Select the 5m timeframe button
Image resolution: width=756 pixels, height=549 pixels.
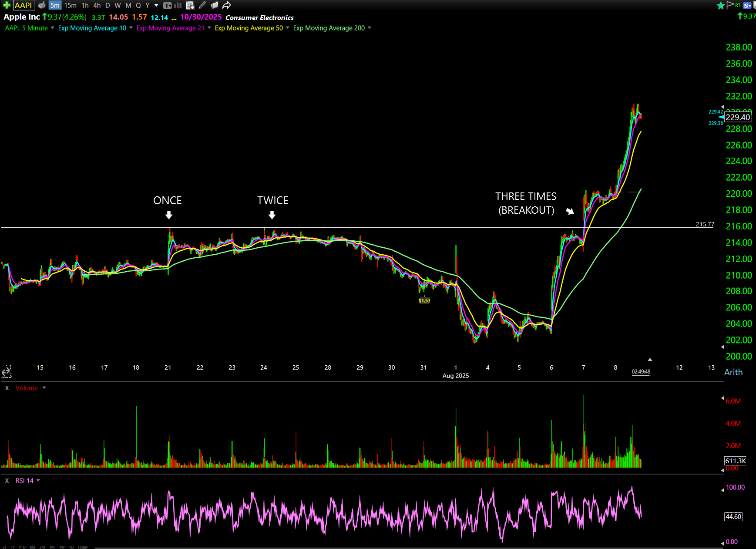[55, 5]
